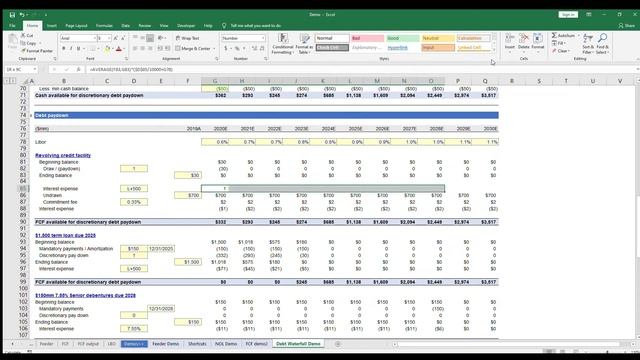Copy the selected cells

coord(29,43)
